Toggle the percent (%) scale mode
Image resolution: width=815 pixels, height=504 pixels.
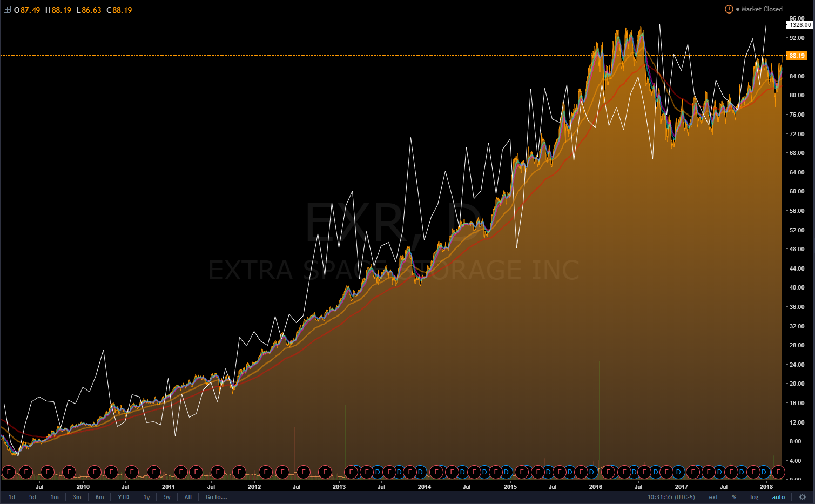tap(734, 497)
